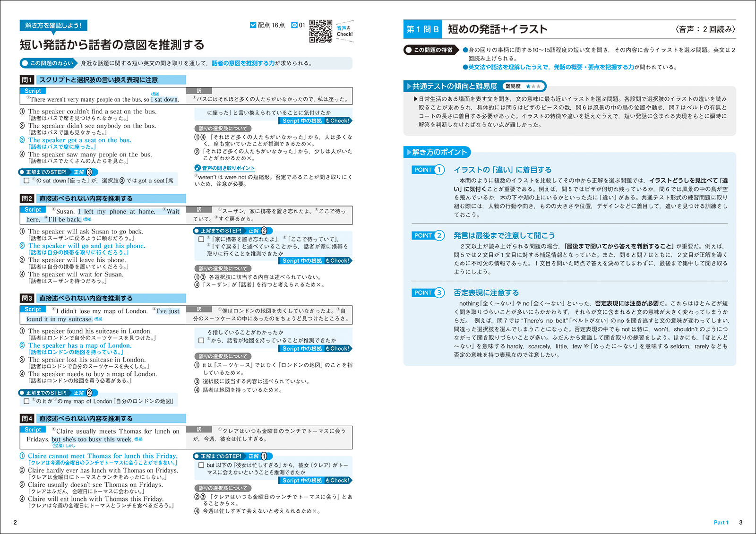Check the box beside 「家に携帯を置き忘れたよ」
This screenshot has height=534, width=756.
(201, 239)
